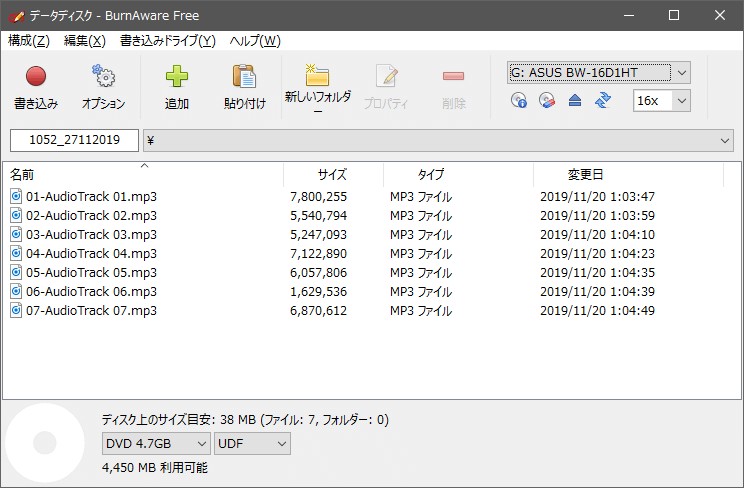Screen dimensions: 744x488
Task: Select file name 06-AudioTrack 06.mp3
Action: click(x=91, y=291)
